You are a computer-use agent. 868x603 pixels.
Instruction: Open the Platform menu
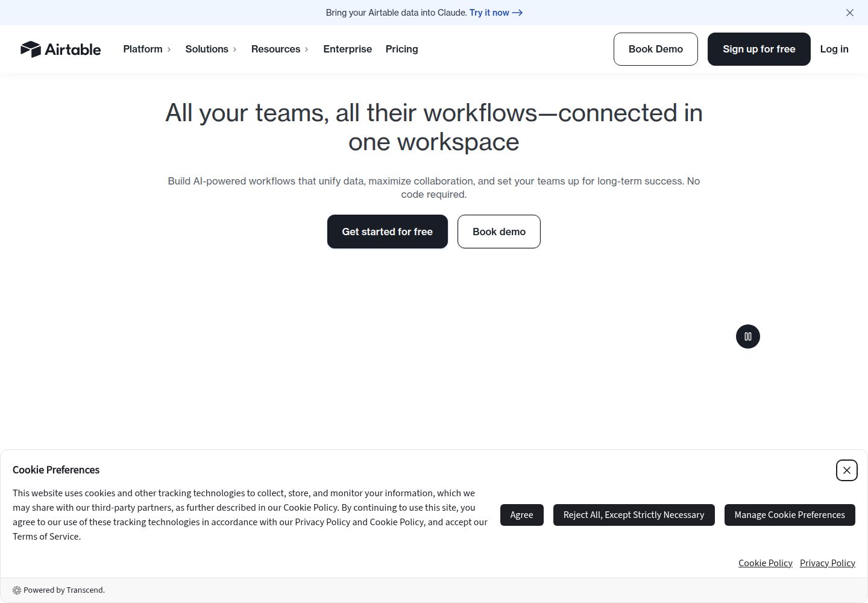[147, 49]
